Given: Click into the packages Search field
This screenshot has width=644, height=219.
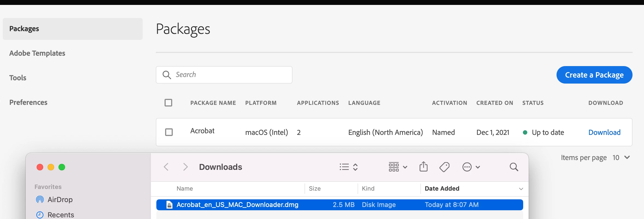Looking at the screenshot, I should [224, 75].
